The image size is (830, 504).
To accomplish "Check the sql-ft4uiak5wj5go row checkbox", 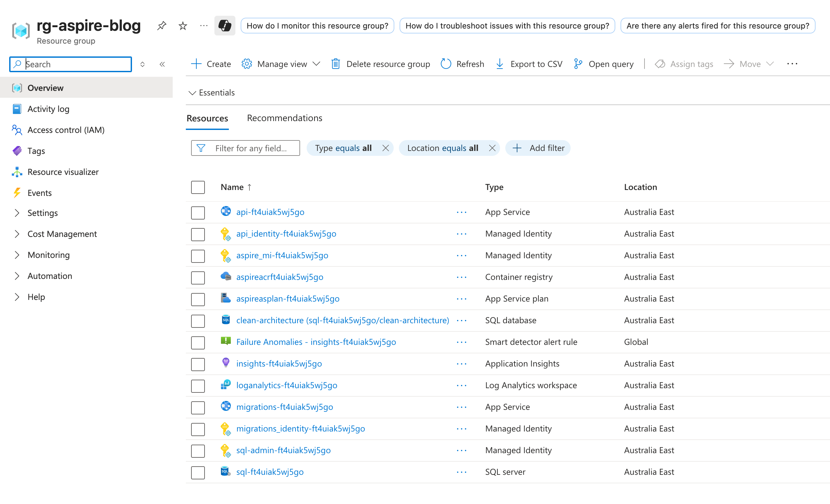I will (198, 473).
